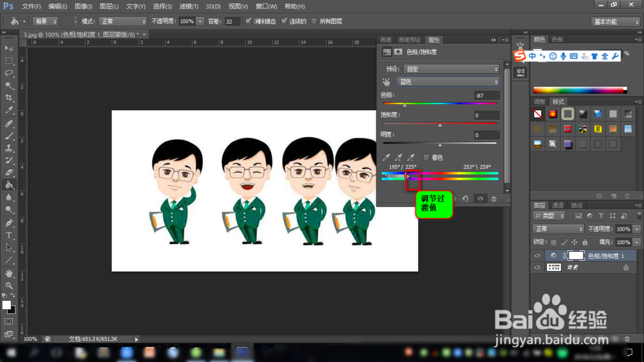Click the foreground color swatch in toolbar

tap(6, 305)
